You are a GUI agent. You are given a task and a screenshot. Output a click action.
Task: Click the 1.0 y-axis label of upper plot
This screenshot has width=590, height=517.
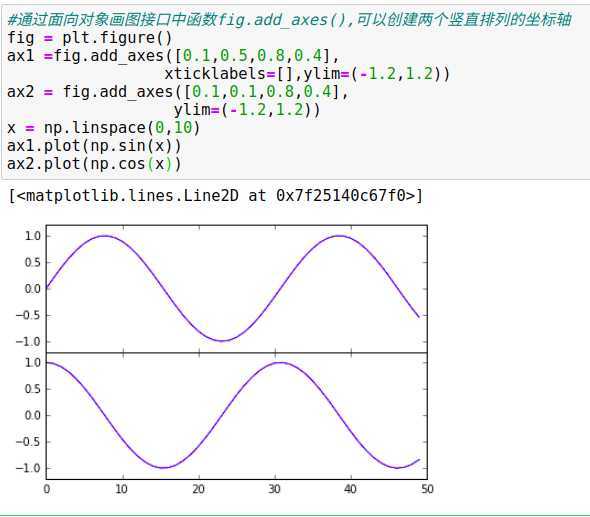32,236
